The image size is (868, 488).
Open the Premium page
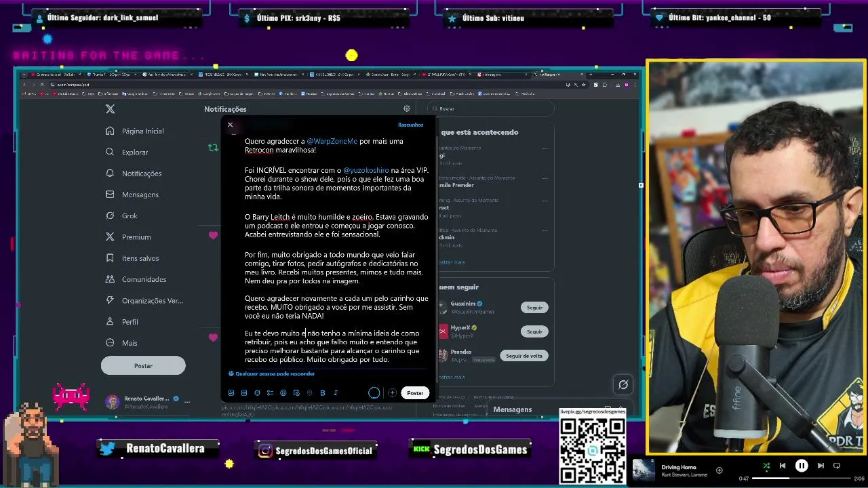[x=128, y=237]
